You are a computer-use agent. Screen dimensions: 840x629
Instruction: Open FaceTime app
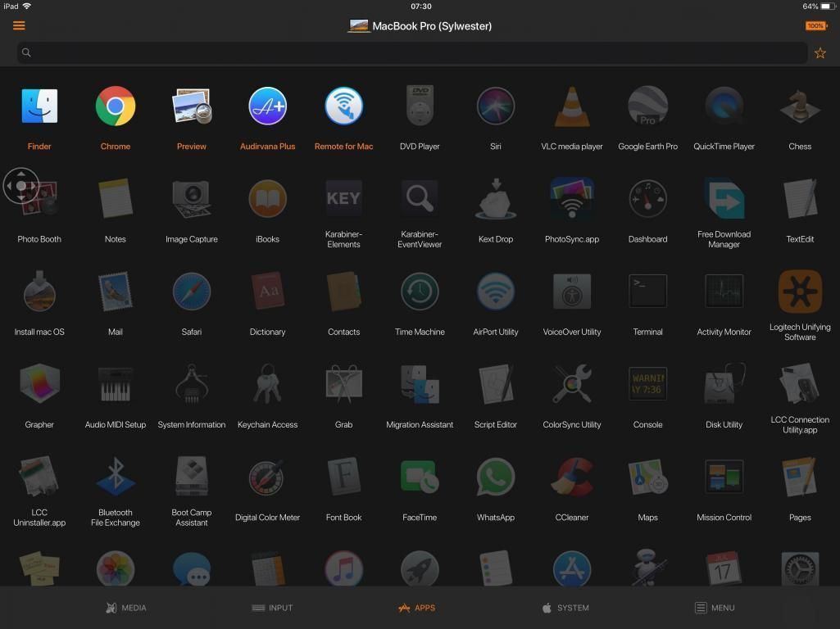420,477
